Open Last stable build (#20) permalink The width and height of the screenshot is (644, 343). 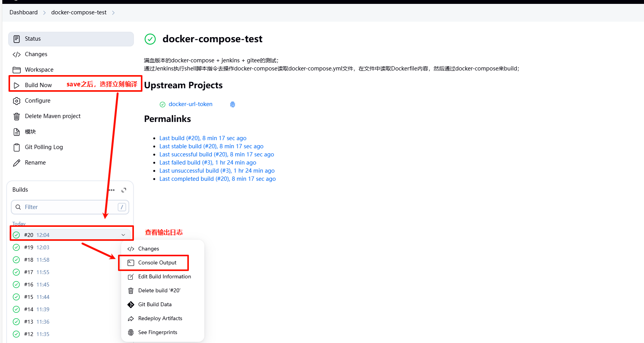211,146
